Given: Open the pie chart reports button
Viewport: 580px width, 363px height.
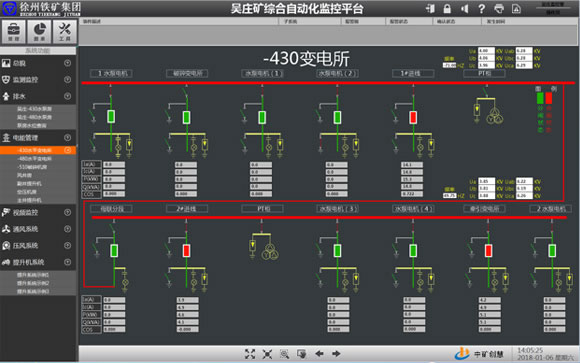Looking at the screenshot, I should 39,31.
